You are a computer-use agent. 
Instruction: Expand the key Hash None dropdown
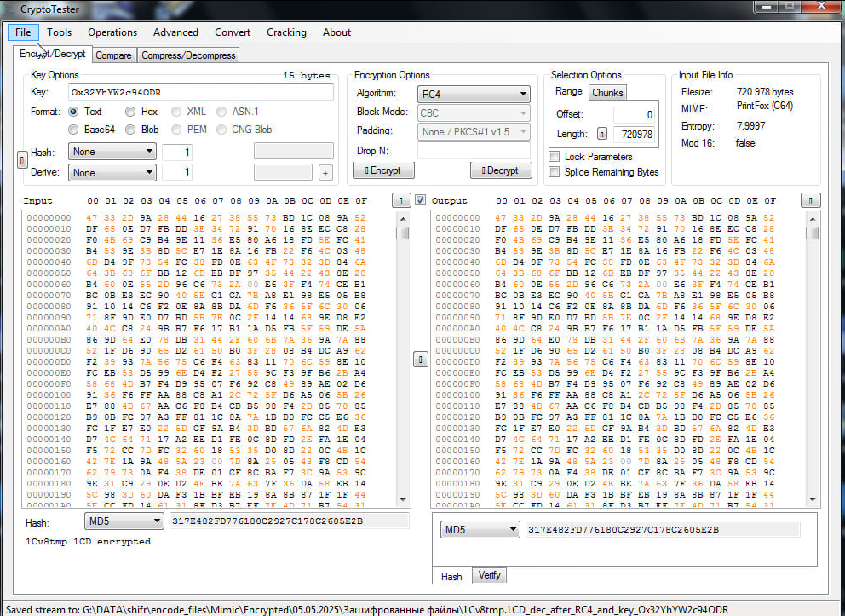(112, 152)
